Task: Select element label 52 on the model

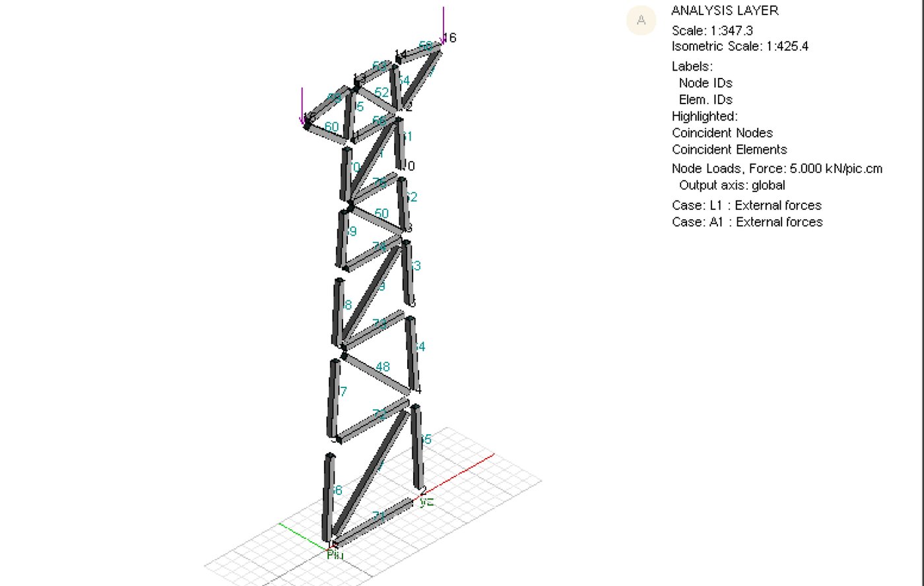Action: 381,93
